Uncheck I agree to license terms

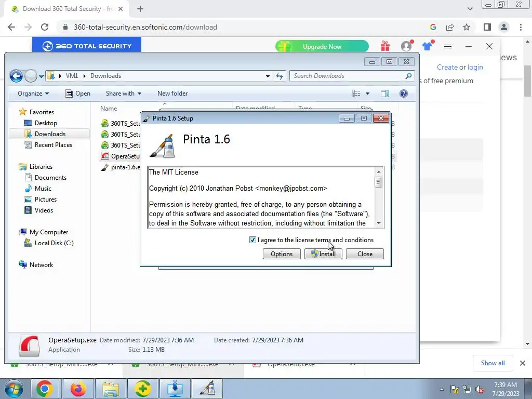coord(252,240)
